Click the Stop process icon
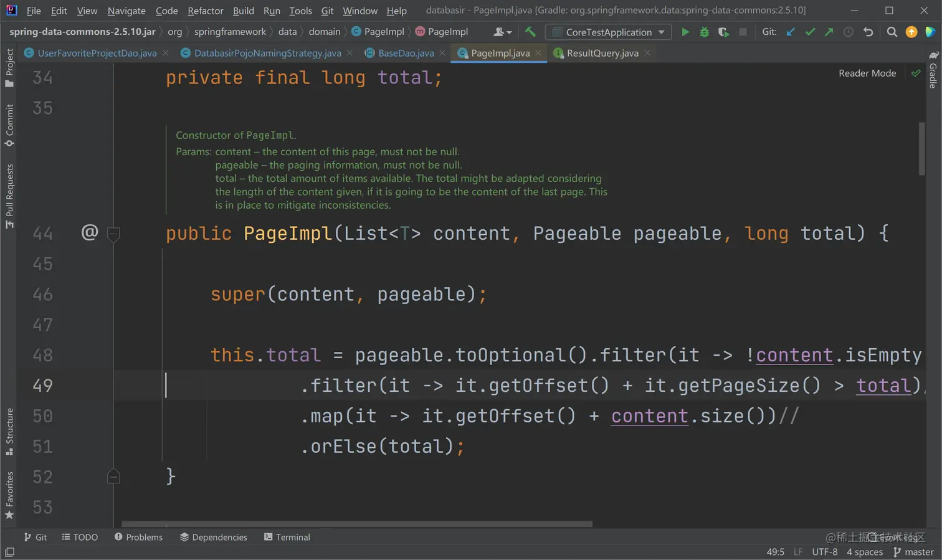 coord(743,32)
